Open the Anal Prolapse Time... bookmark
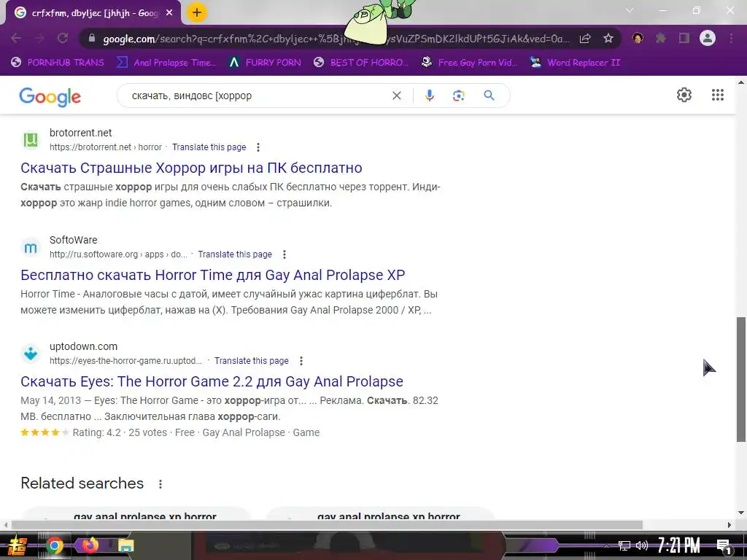747x560 pixels. (x=167, y=63)
